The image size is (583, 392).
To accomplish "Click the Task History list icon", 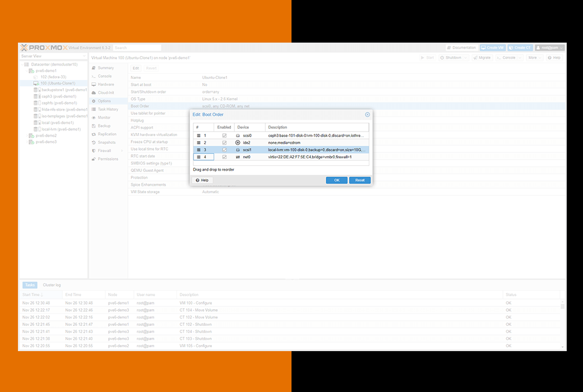I will pos(94,109).
